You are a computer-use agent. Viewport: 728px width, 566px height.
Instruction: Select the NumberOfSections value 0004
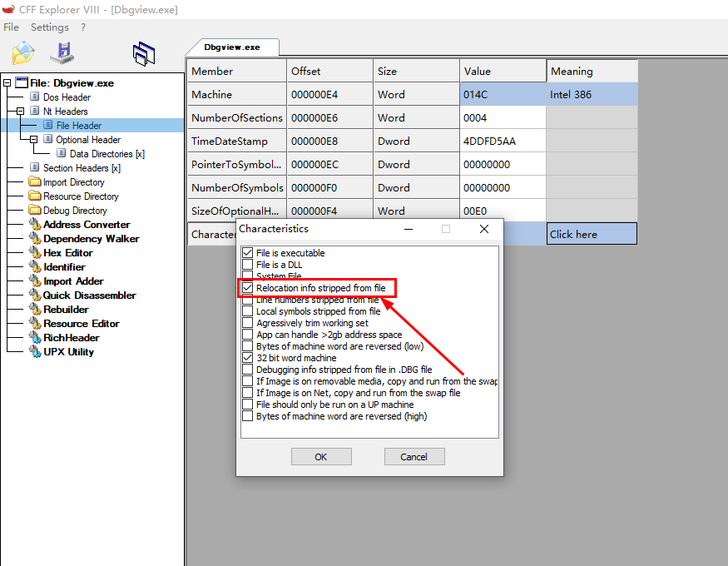tap(503, 117)
